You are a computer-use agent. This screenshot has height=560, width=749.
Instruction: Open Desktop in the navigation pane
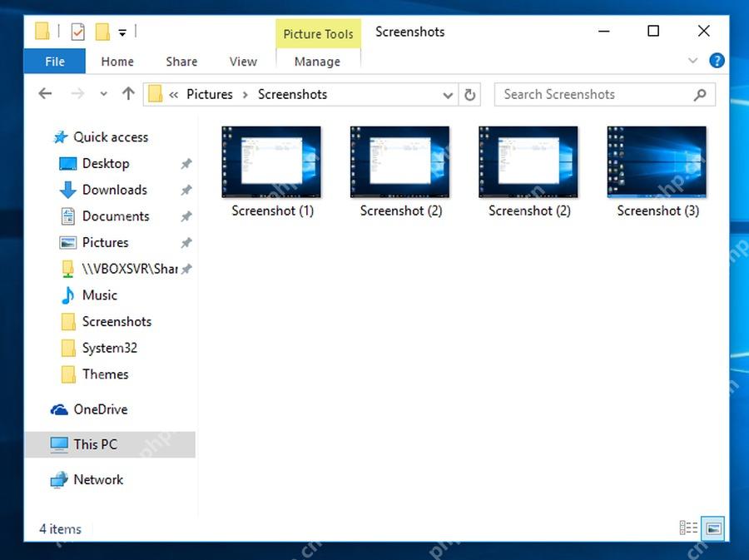106,163
